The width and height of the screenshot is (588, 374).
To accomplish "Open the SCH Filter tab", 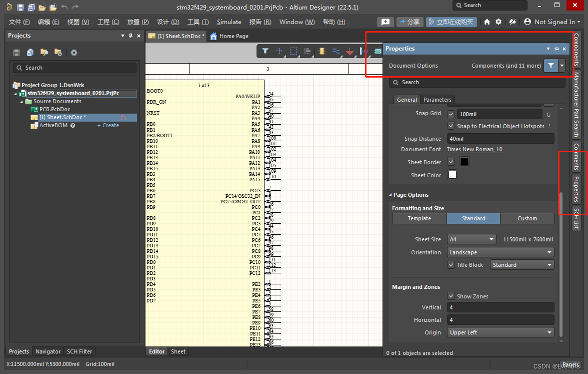I will pos(79,351).
